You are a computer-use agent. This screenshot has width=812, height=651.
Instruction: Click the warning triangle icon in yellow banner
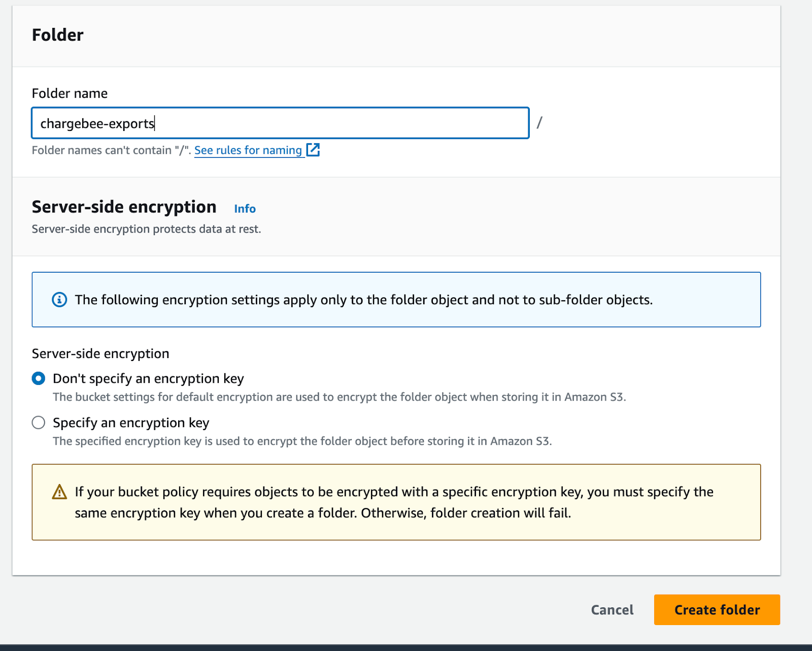[x=59, y=492]
